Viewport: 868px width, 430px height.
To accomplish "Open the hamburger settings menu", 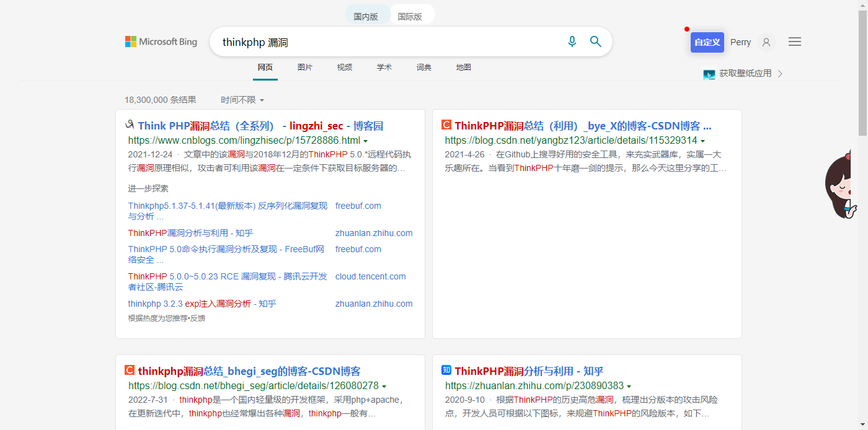I will (x=795, y=42).
